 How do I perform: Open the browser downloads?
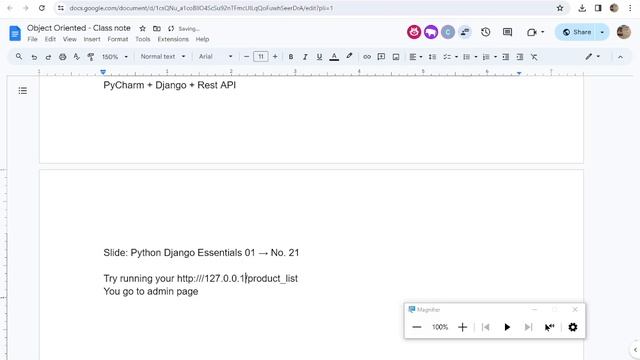pos(582,8)
